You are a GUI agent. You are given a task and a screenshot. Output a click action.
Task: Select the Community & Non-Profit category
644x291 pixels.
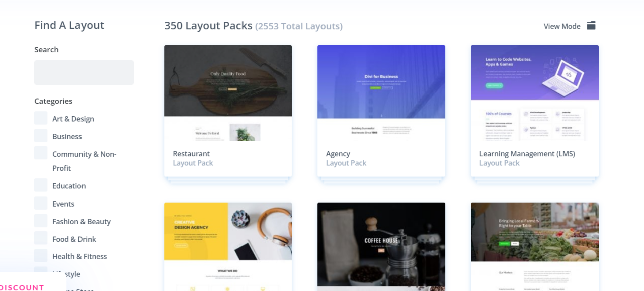(x=40, y=153)
